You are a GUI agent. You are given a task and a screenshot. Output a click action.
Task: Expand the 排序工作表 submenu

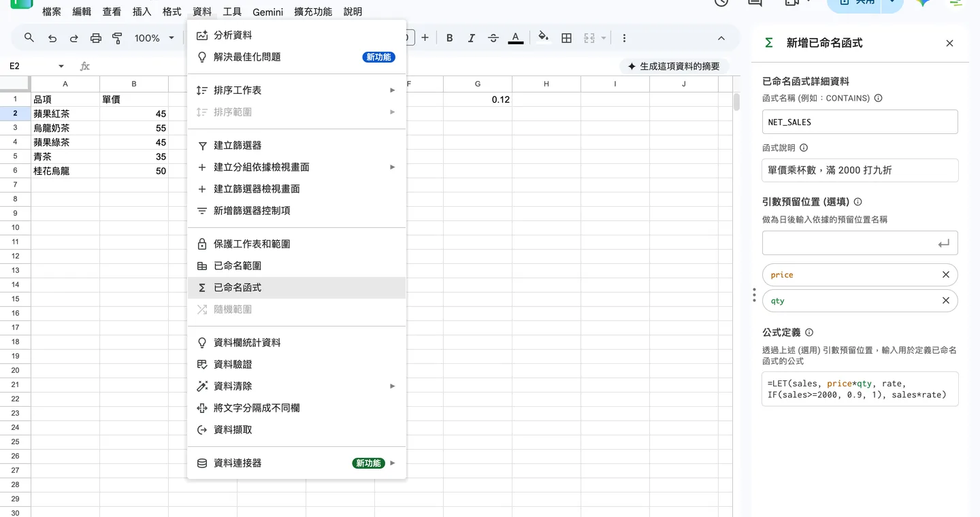tap(297, 90)
